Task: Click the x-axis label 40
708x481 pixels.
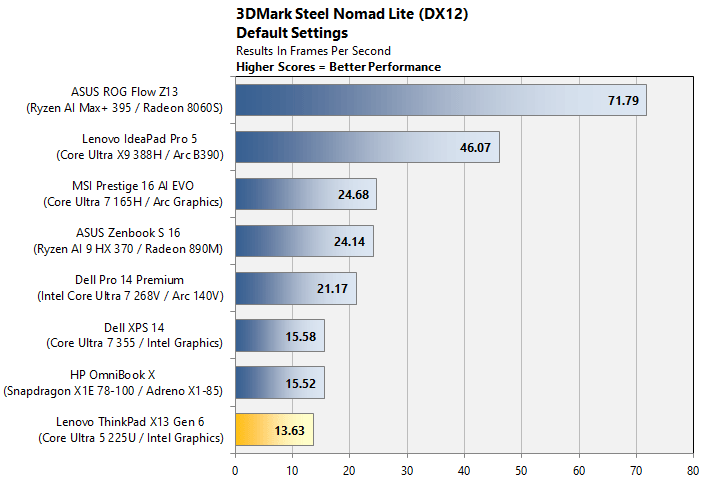Action: [464, 471]
